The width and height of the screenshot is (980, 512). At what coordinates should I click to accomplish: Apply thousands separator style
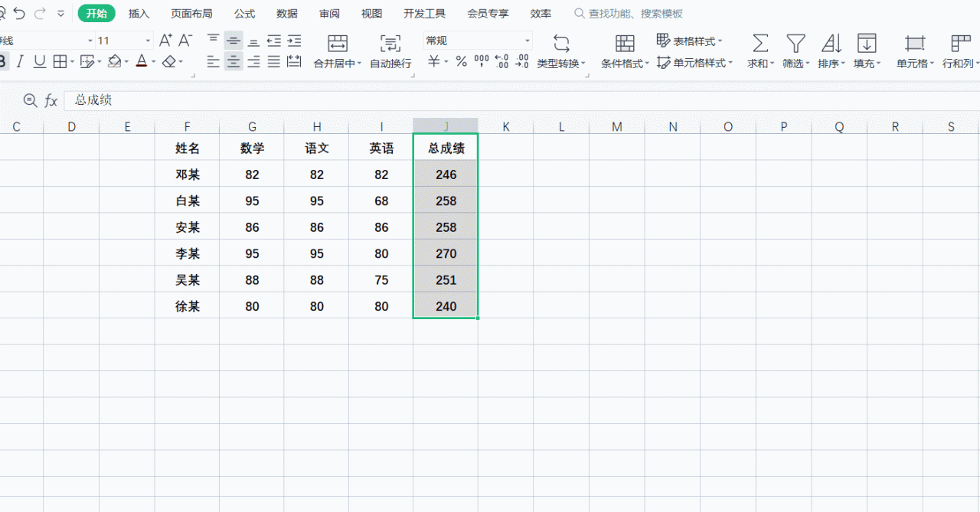[x=482, y=61]
